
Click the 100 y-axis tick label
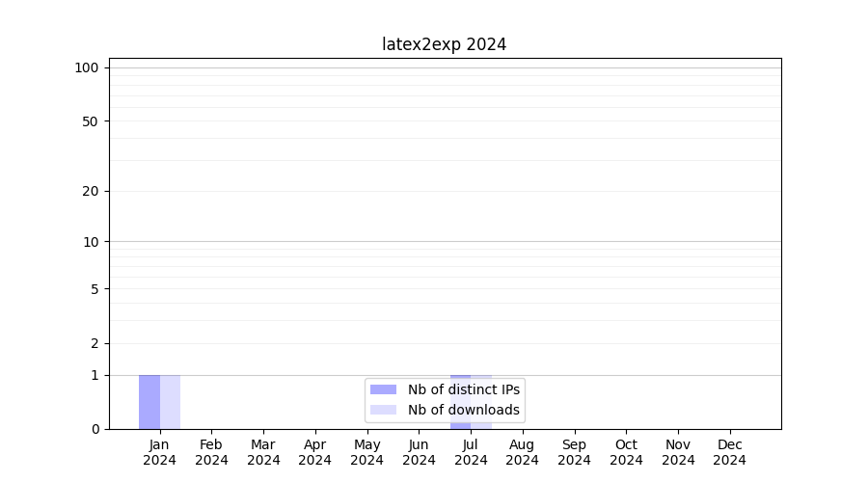87,67
